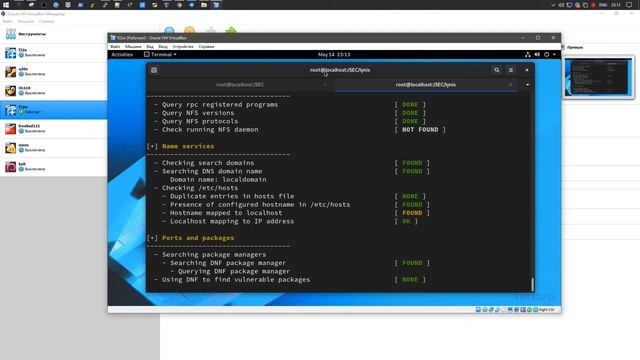This screenshot has height=360, width=640.
Task: Click the "Domain name: localdomain" line
Action: click(x=218, y=180)
